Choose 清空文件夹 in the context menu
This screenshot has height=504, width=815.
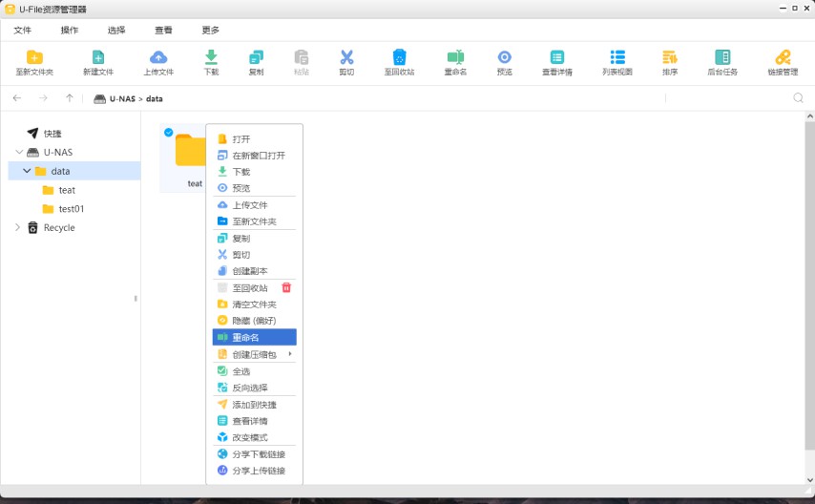254,304
